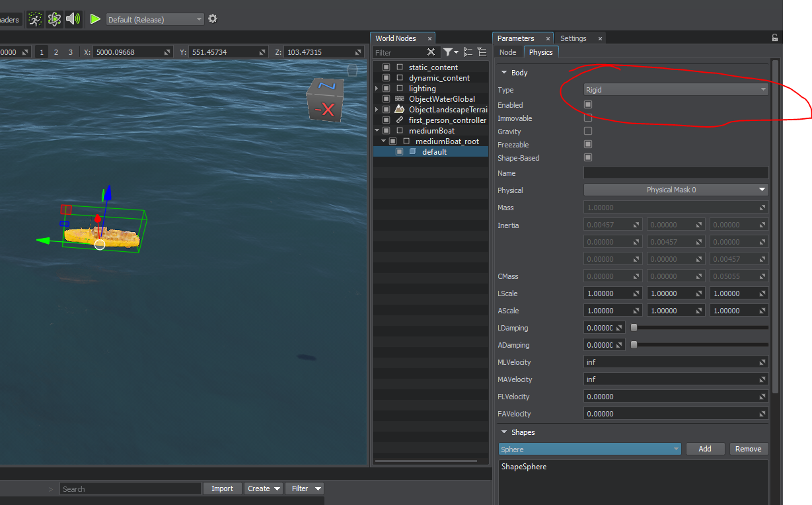Open the build settings gear icon

tap(212, 19)
